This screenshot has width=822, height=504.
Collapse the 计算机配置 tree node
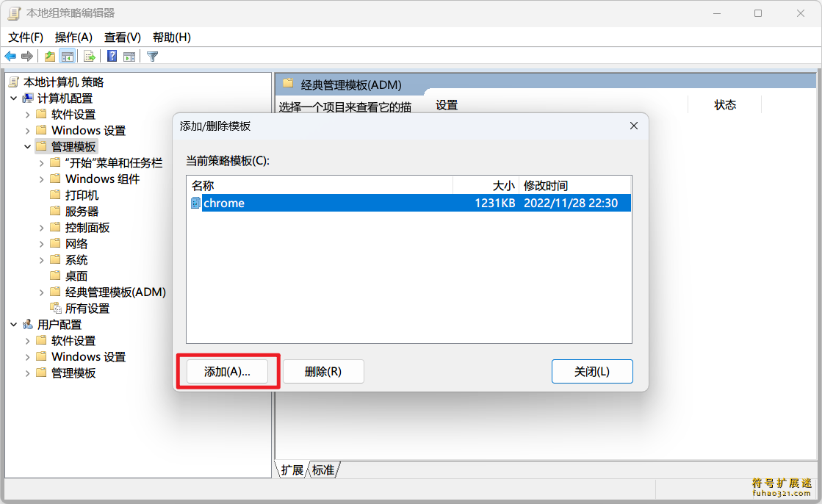click(14, 98)
